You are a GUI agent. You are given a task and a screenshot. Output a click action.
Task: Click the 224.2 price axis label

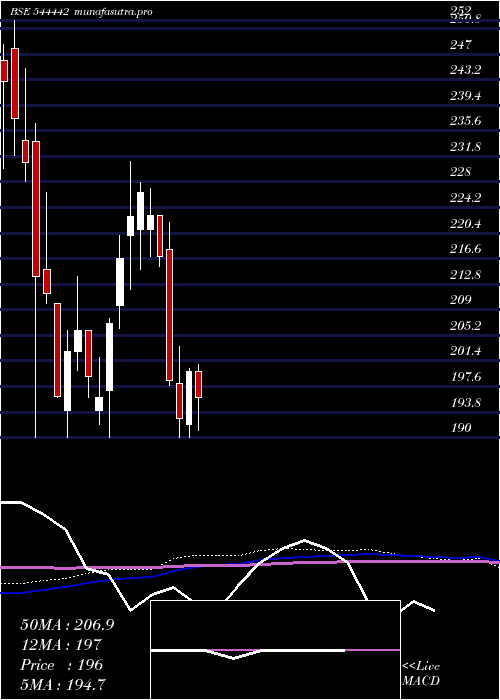coord(465,197)
